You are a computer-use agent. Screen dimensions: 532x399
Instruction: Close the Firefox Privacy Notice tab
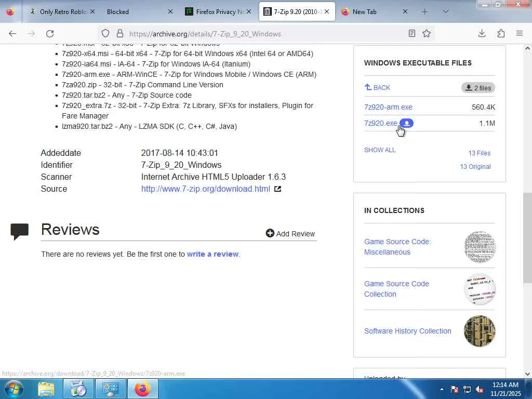[249, 11]
